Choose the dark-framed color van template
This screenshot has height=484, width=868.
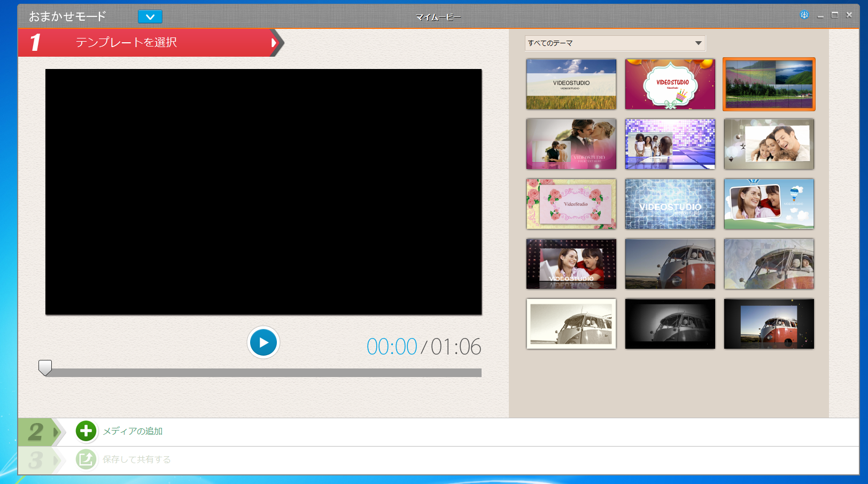769,324
